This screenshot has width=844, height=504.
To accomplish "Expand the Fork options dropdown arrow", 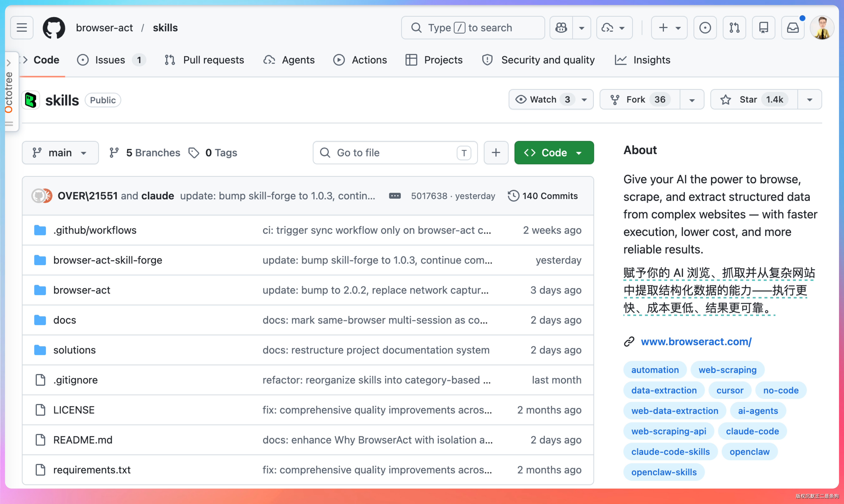I will 692,100.
